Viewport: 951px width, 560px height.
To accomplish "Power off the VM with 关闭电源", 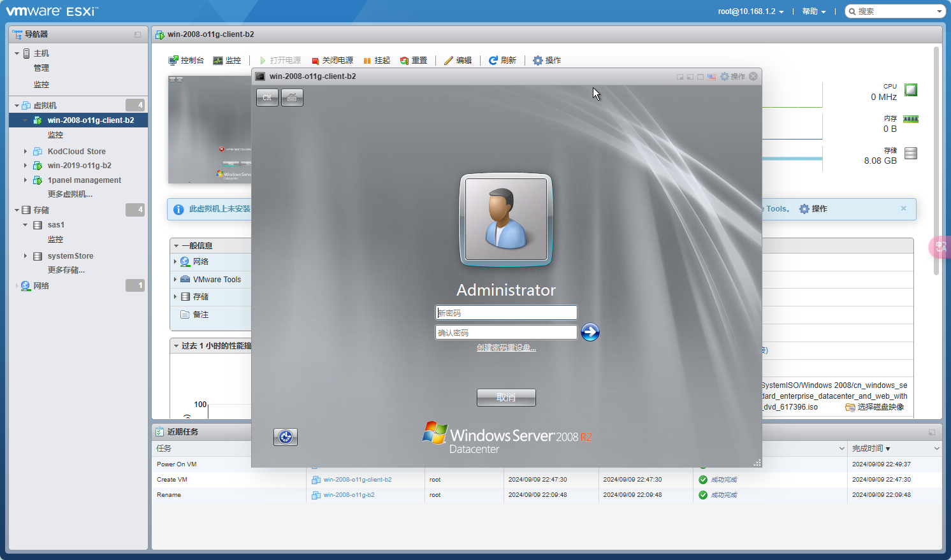I will click(x=332, y=61).
